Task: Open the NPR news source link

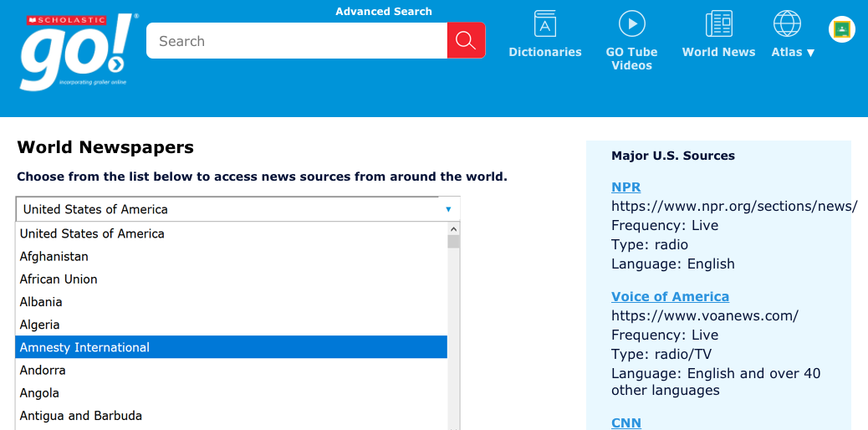Action: tap(625, 187)
